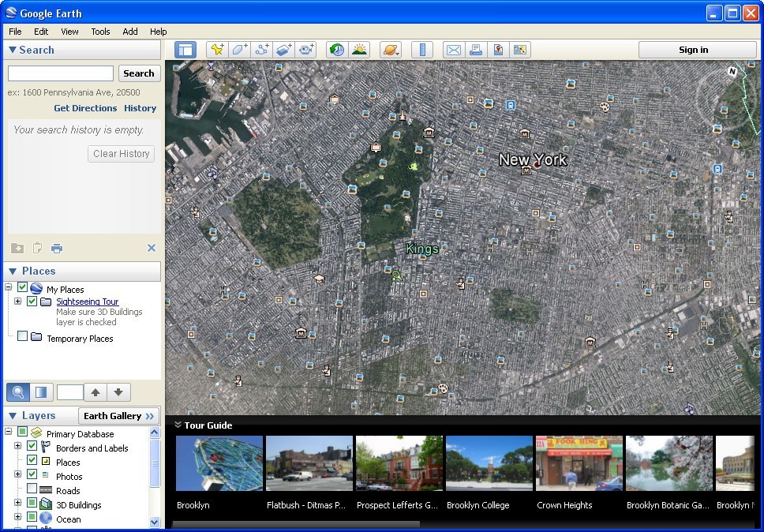
Task: Toggle sunlight with the sun icon
Action: point(360,49)
